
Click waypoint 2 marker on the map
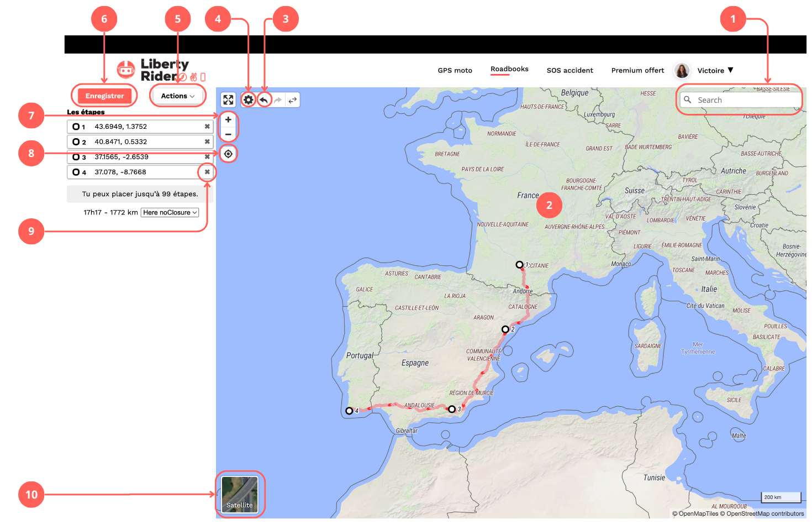tap(505, 329)
